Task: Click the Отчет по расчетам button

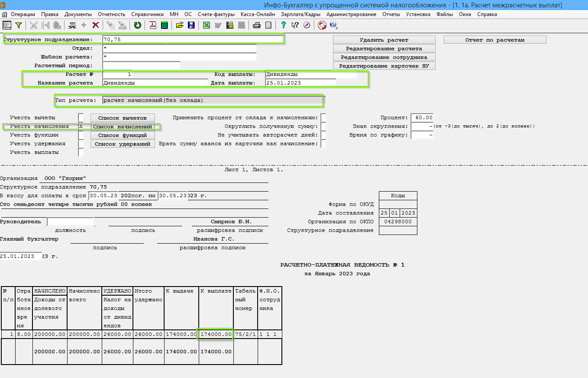Action: 495,40
